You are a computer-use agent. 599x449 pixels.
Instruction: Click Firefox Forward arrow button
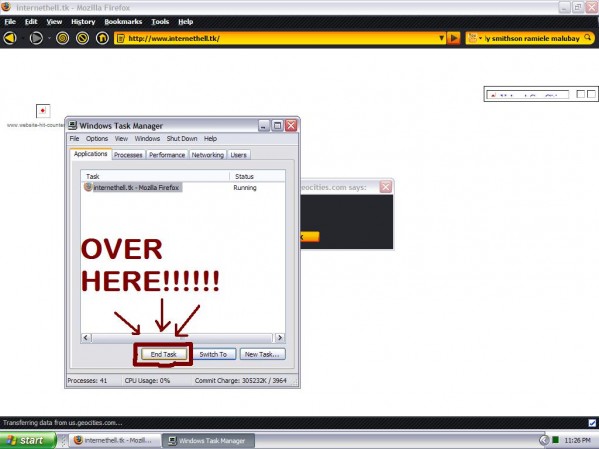coord(36,38)
